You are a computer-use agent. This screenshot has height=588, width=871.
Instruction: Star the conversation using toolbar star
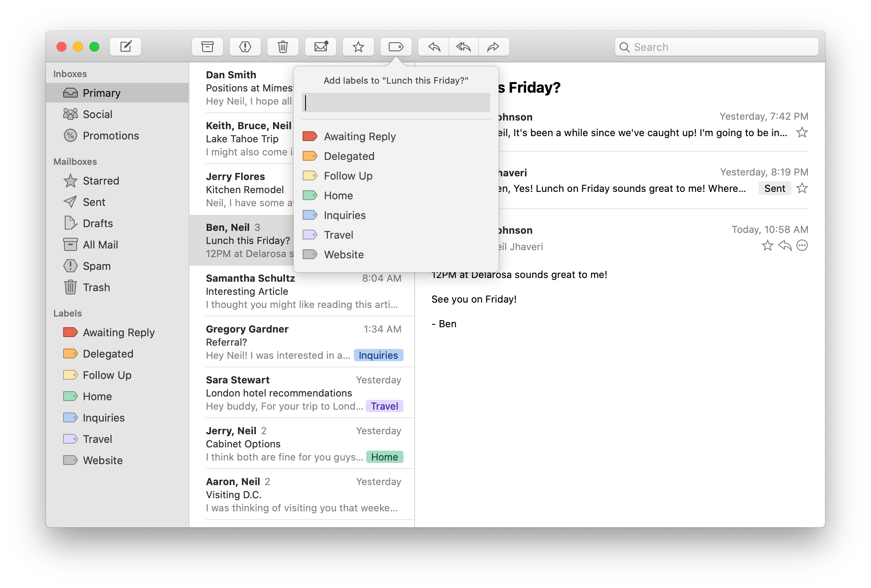click(x=358, y=47)
